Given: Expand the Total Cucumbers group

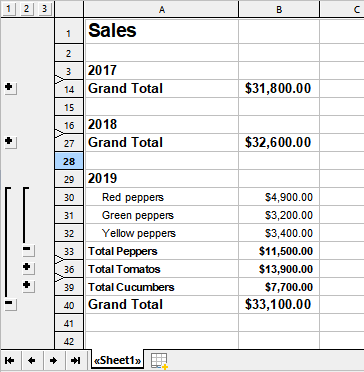Looking at the screenshot, I should click(28, 286).
